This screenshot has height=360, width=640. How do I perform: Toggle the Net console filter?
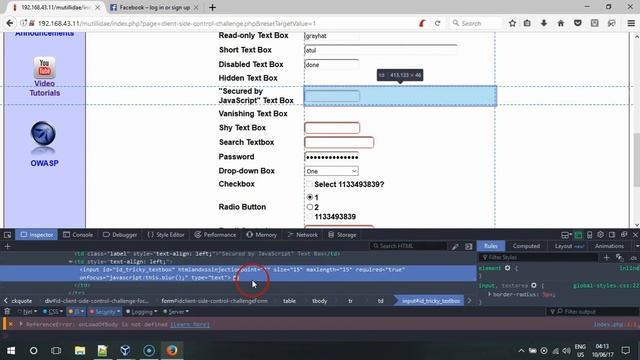point(27,311)
